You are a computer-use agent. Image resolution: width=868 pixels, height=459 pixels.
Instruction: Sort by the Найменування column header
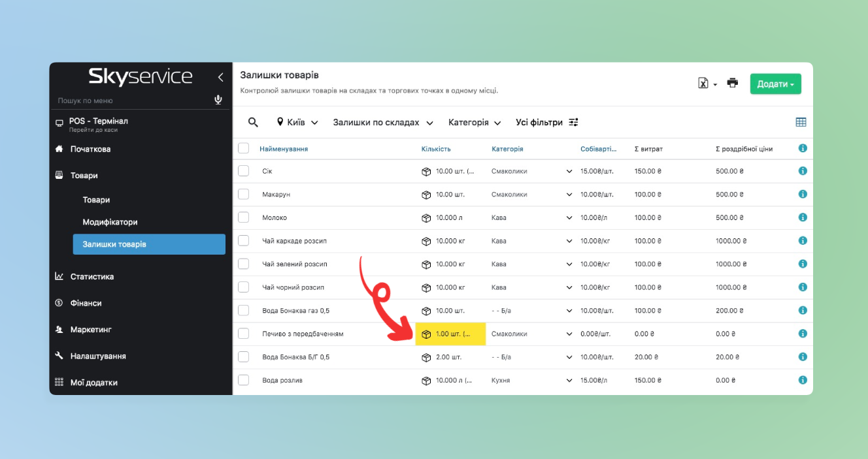[x=284, y=149]
